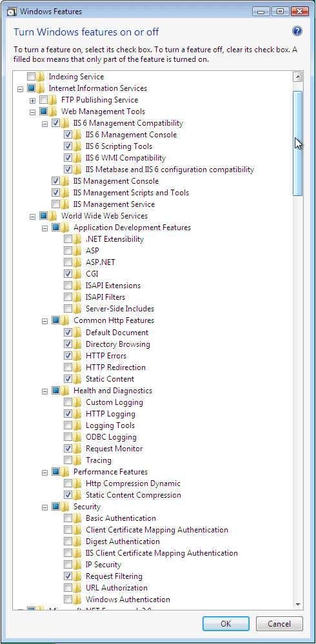Click the Default Document folder icon
Viewport: 316px width, 644px height.
(x=77, y=333)
